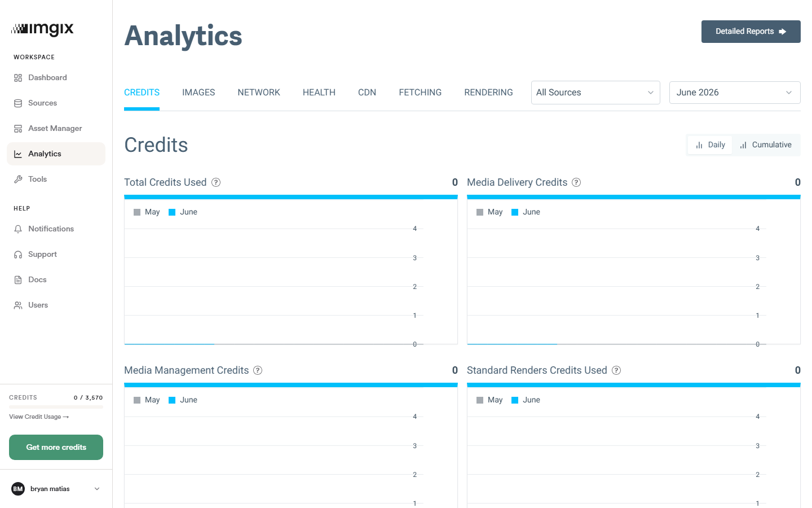Switch chart view to Daily
Viewport: 812px width, 508px height.
(710, 145)
